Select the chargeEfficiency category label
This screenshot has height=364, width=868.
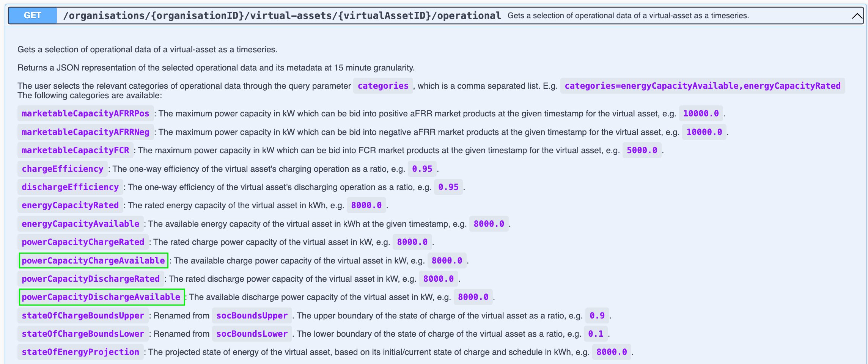(x=63, y=169)
